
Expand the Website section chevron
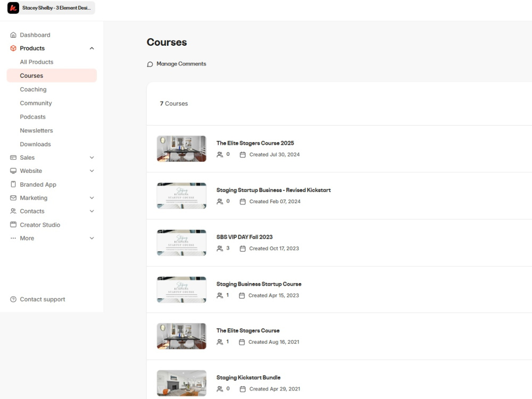pyautogui.click(x=92, y=171)
